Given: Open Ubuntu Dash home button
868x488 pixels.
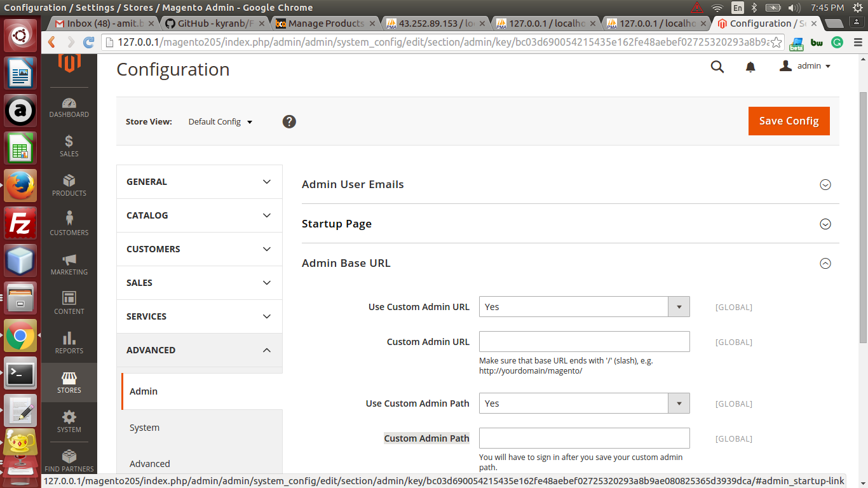Looking at the screenshot, I should [20, 36].
